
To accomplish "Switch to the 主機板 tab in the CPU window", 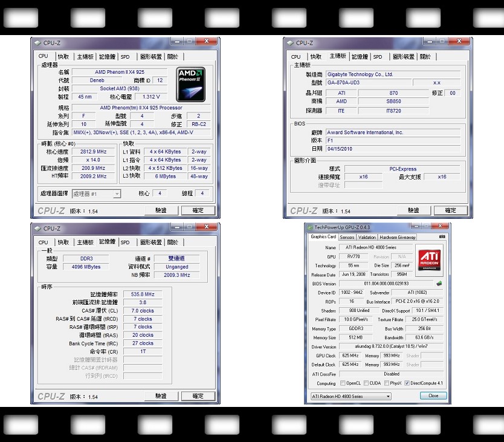I will [x=85, y=57].
